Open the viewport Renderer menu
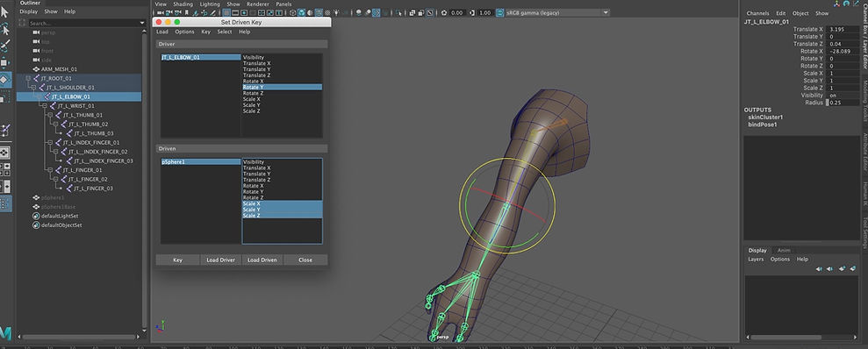Screen dimensions: 868x349 click(258, 4)
